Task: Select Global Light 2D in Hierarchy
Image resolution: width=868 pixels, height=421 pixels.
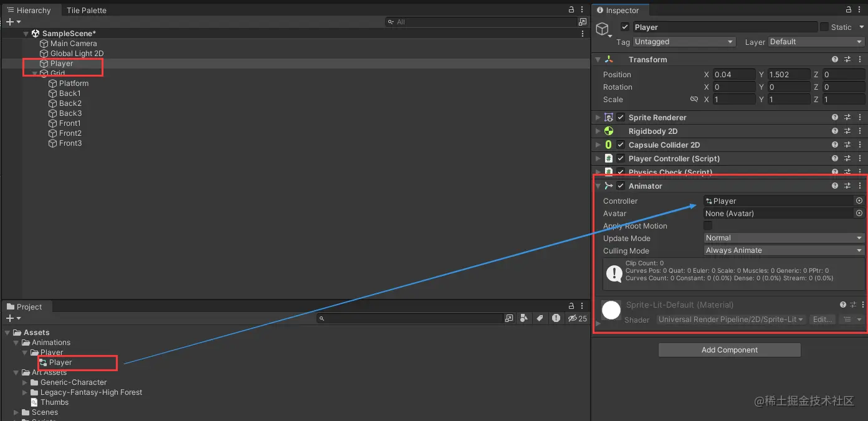Action: pos(77,54)
